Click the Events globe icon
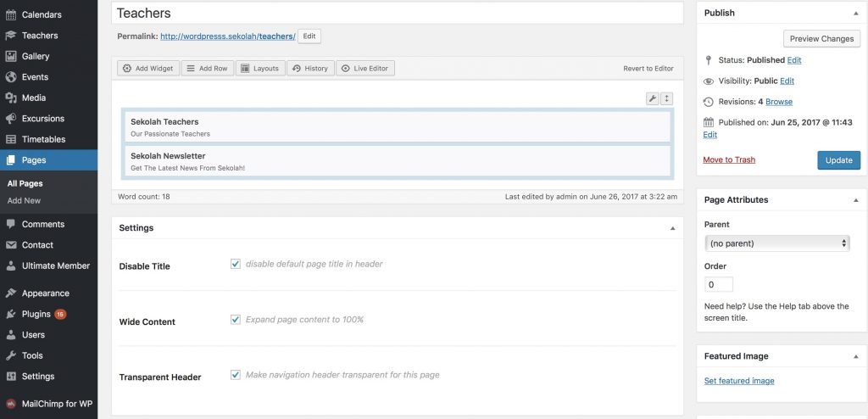Viewport: 868px width, 419px height. tap(10, 77)
